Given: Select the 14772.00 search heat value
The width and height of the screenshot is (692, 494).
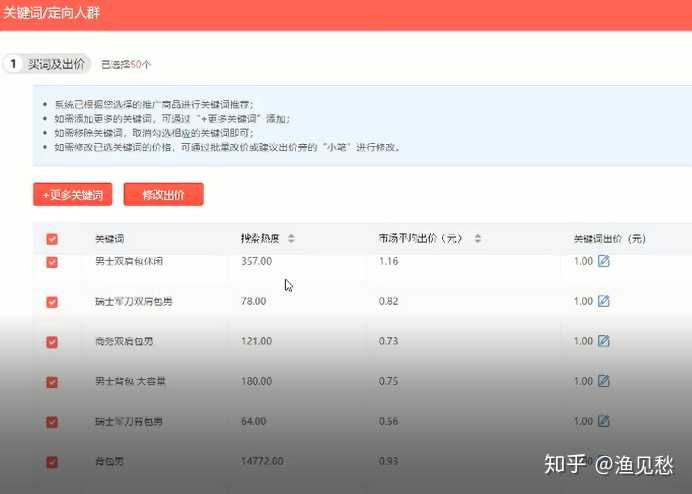Looking at the screenshot, I should pos(262,461).
